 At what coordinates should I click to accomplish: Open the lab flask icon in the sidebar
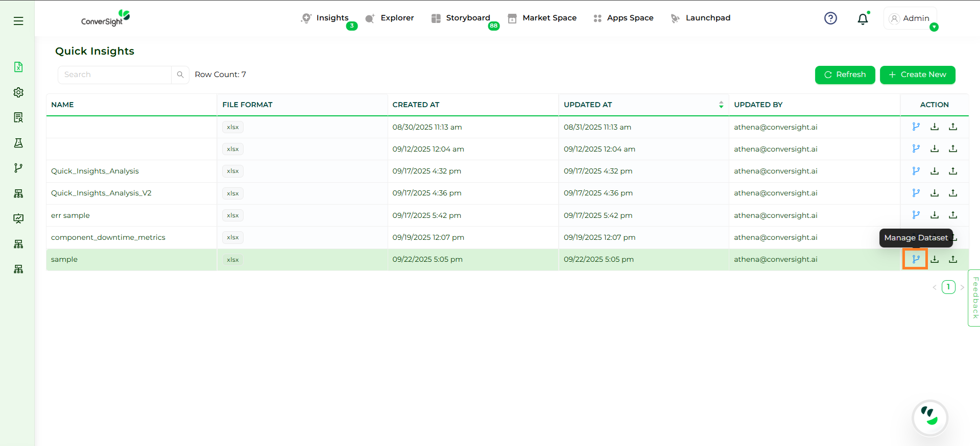[18, 143]
